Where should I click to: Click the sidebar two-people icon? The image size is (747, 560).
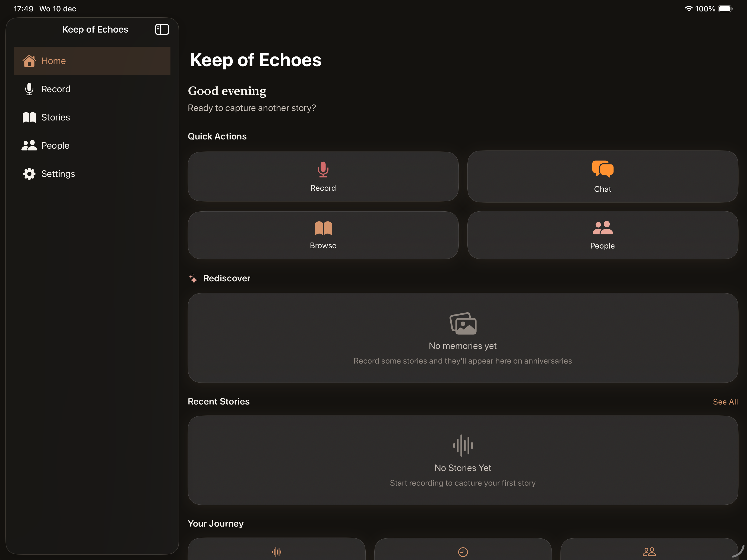[29, 145]
